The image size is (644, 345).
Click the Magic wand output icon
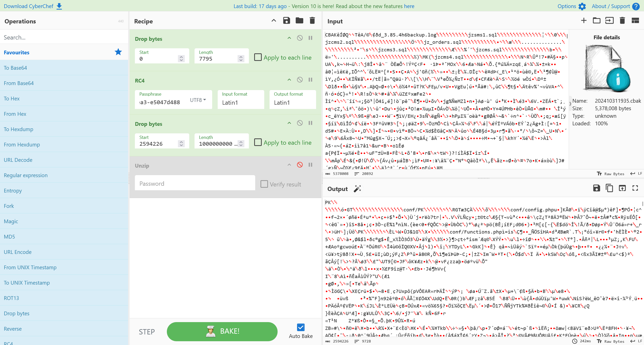(357, 189)
